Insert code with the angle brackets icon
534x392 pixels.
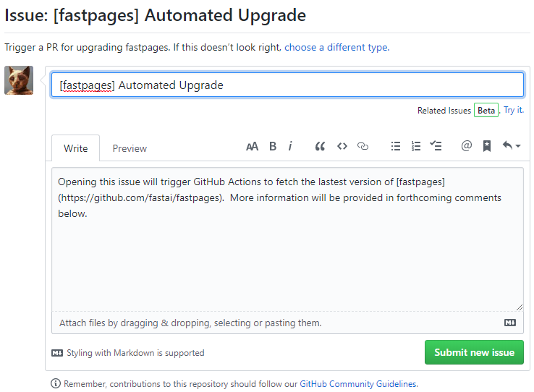pyautogui.click(x=342, y=146)
